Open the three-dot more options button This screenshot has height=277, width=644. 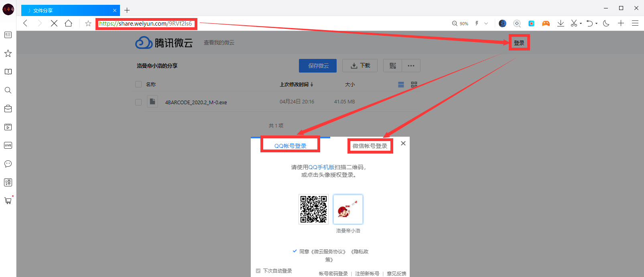(411, 66)
